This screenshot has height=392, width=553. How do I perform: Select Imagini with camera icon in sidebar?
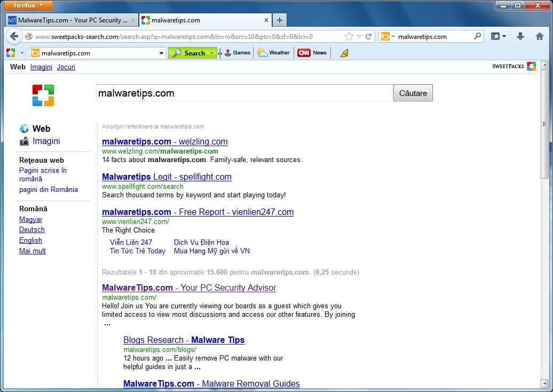coord(46,141)
